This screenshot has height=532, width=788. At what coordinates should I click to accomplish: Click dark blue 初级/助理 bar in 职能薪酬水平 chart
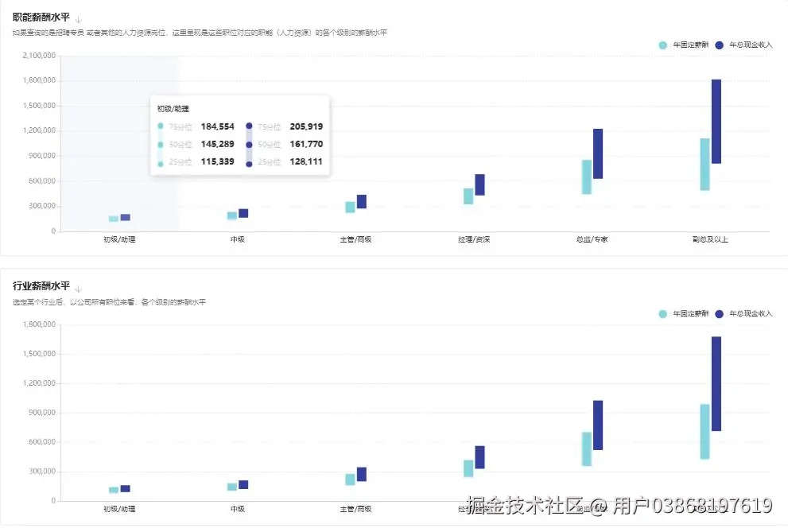point(125,218)
